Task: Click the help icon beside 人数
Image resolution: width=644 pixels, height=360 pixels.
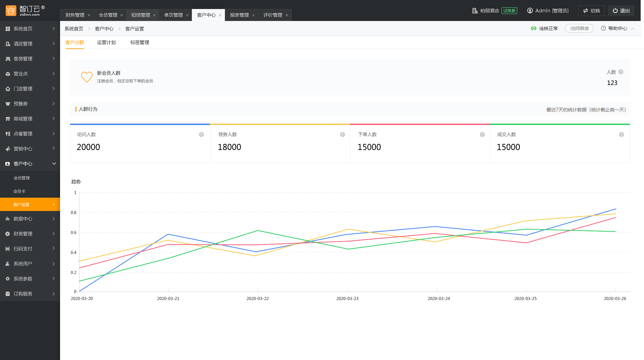Action: [x=621, y=72]
